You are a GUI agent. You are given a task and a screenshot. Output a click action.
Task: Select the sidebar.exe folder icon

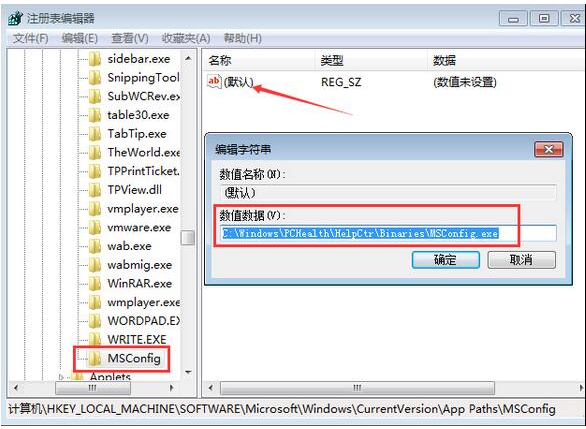(94, 59)
